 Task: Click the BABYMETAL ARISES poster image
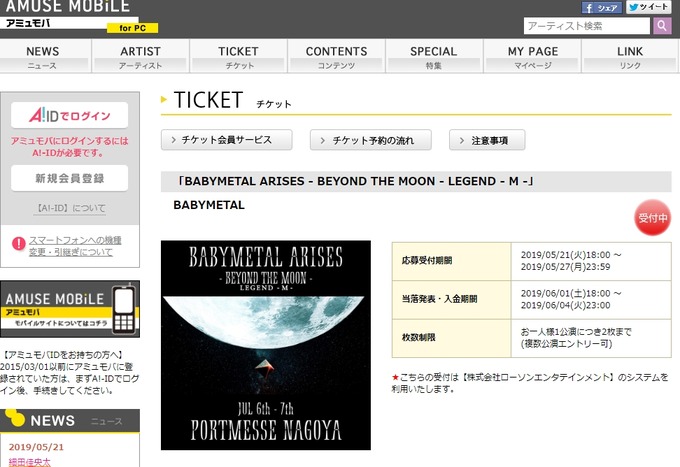(266, 345)
